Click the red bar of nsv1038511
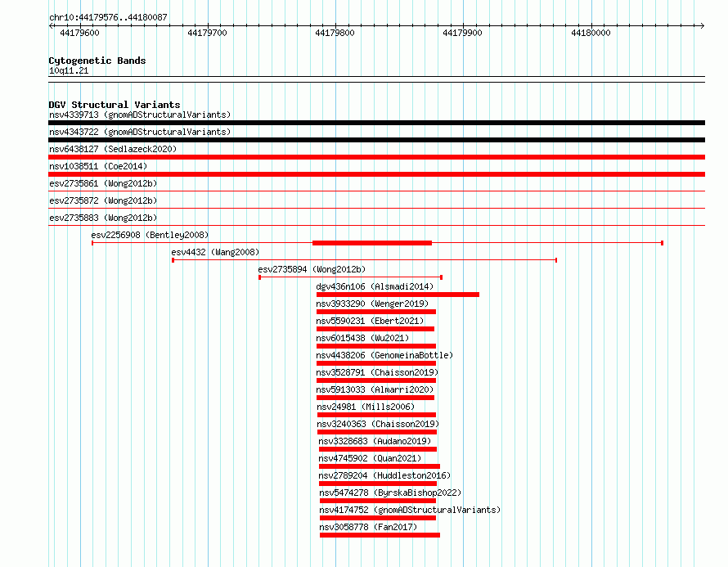Screen dimensions: 728x567 376,174
